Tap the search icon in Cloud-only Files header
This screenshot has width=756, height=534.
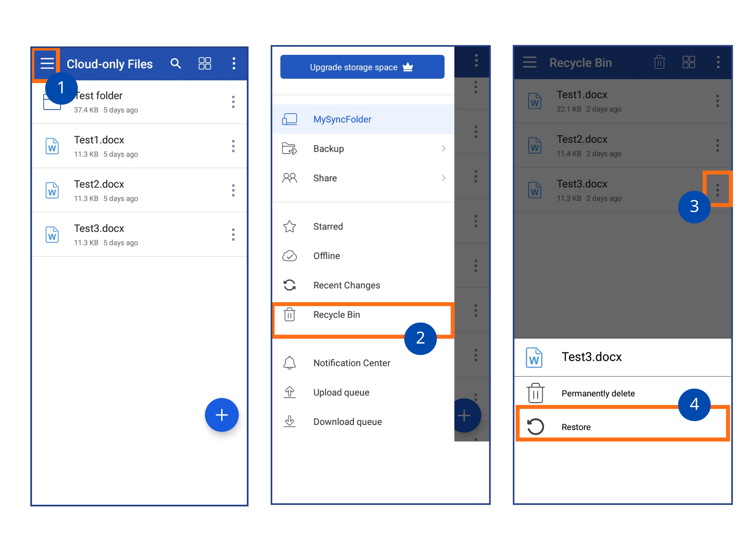[175, 63]
